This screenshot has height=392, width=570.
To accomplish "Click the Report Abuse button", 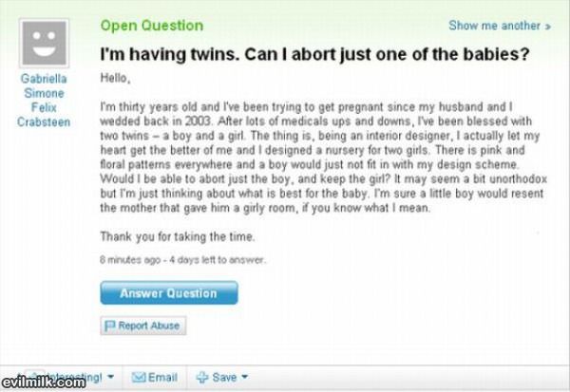I will pos(143,326).
